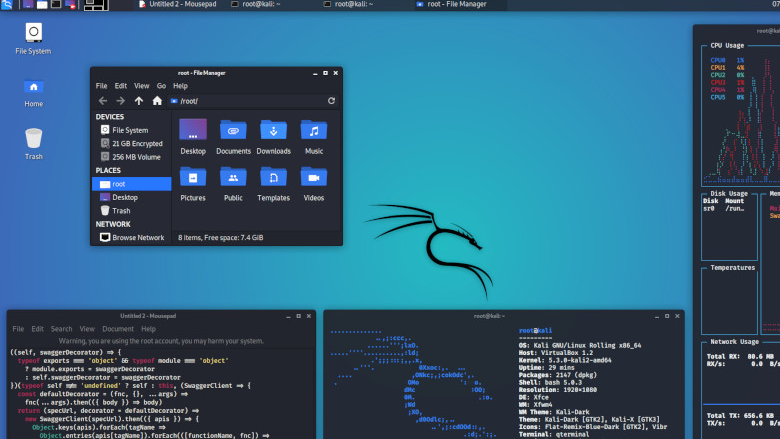This screenshot has width=780, height=439.
Task: Select Browse Network in sidebar
Action: pyautogui.click(x=137, y=238)
